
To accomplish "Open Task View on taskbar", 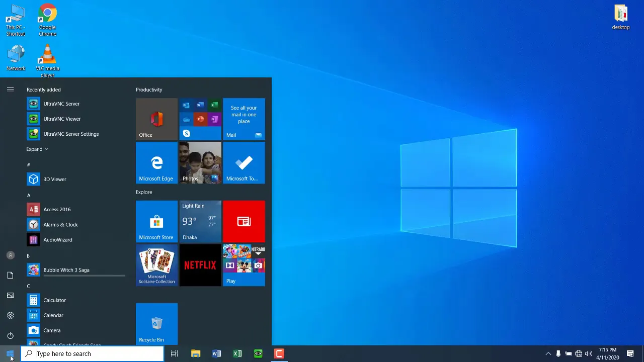I will click(174, 353).
